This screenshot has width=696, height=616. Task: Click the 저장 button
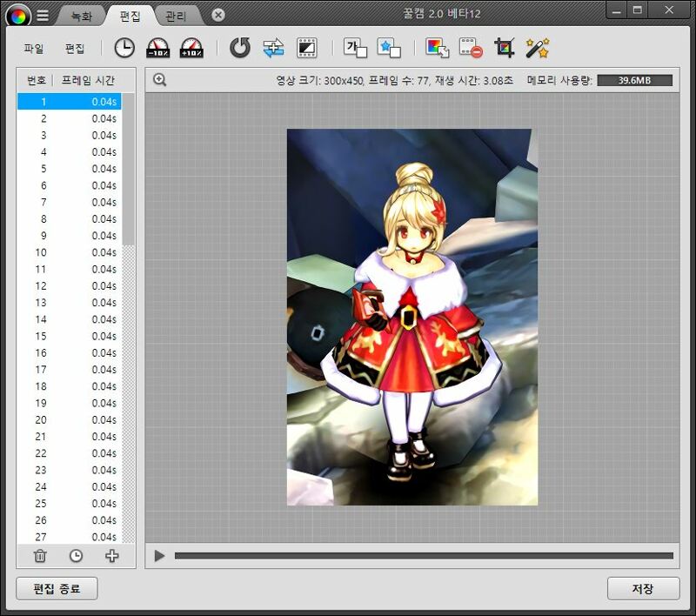(643, 588)
